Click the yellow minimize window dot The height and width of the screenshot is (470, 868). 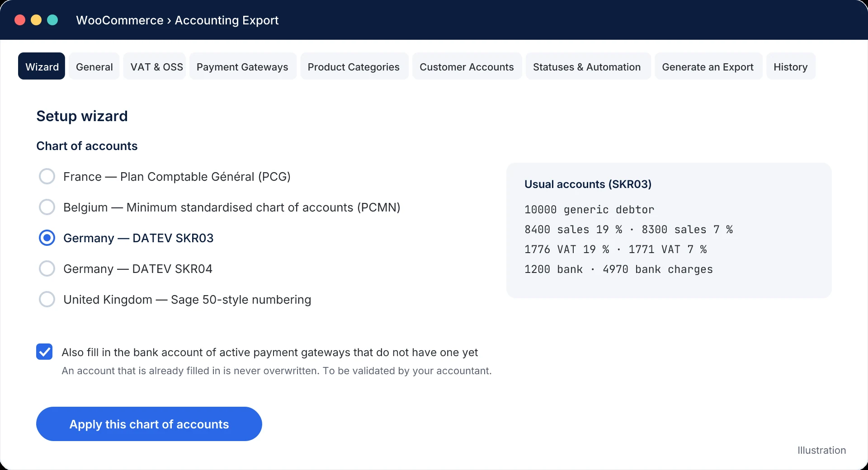click(x=36, y=20)
